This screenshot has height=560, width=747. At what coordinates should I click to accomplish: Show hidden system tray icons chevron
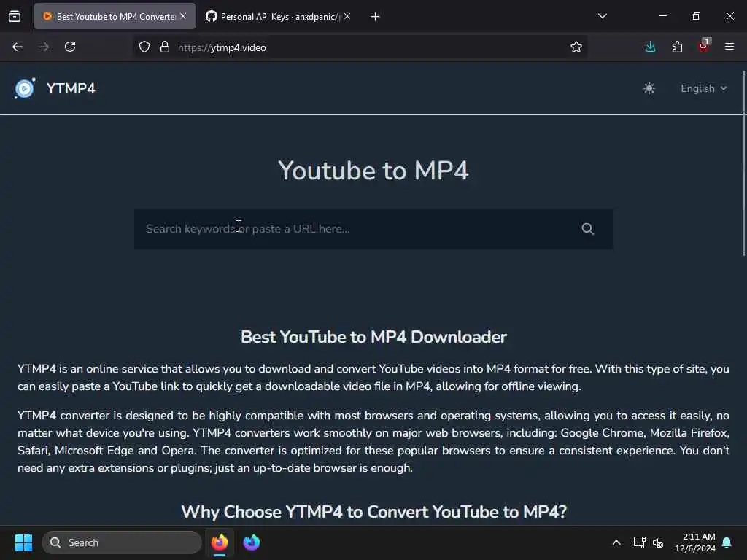tap(616, 542)
